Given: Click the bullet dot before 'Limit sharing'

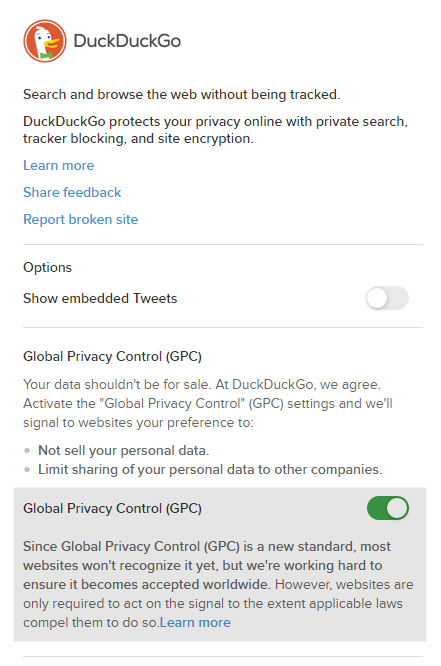Looking at the screenshot, I should [x=27, y=470].
